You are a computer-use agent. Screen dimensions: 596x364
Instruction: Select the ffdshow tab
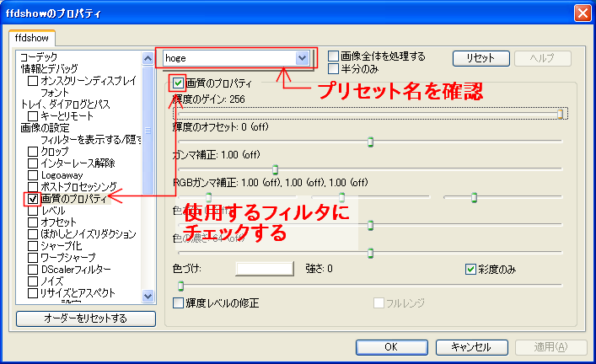32,38
